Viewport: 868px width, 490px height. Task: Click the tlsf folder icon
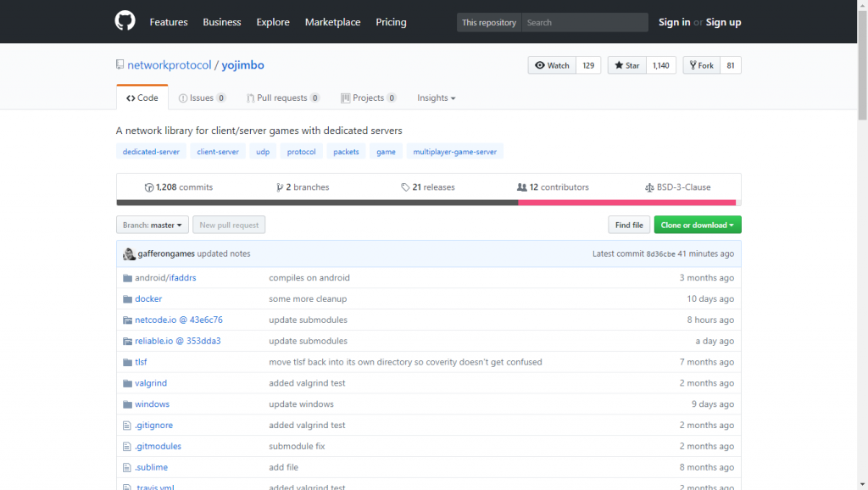127,362
